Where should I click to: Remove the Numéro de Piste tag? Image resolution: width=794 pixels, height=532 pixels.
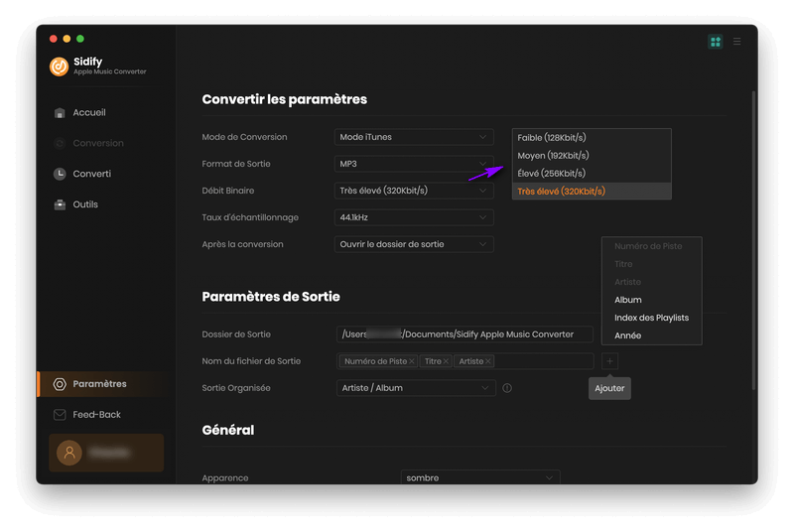pyautogui.click(x=412, y=362)
